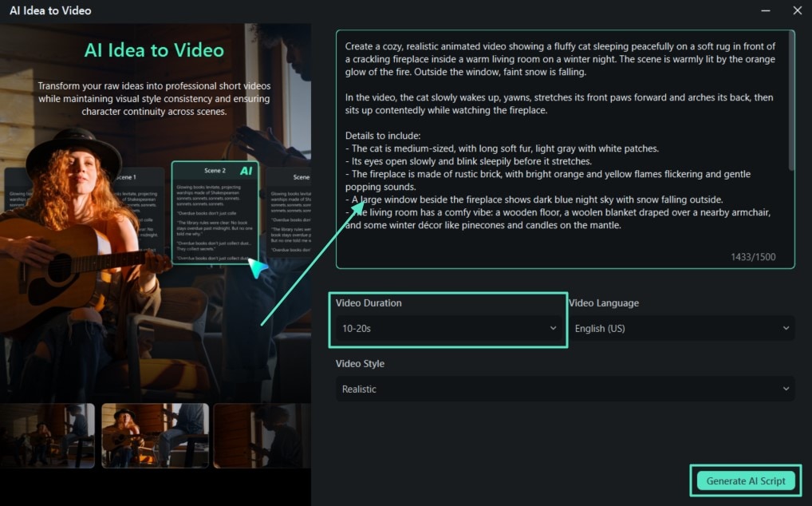Click the Video Duration label

(369, 303)
